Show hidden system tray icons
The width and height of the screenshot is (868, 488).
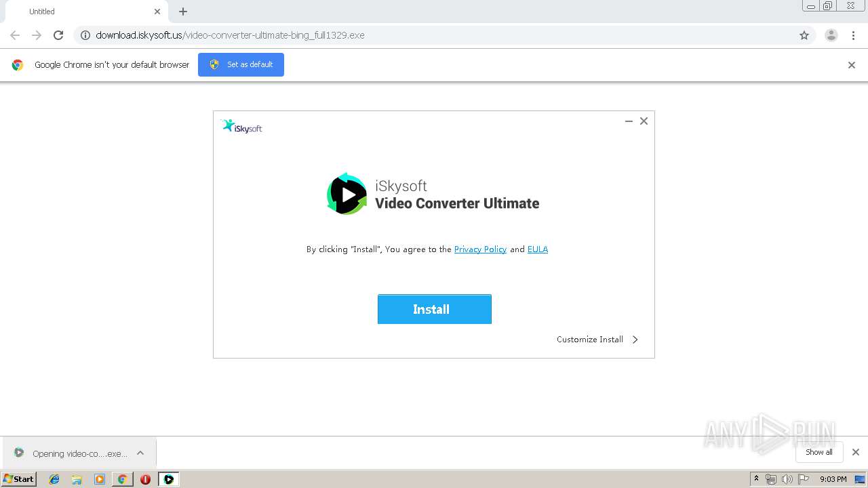click(x=757, y=479)
